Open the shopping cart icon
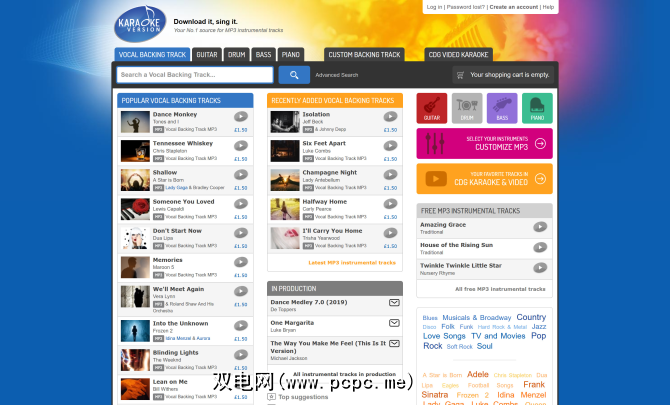The image size is (670, 405). [460, 75]
